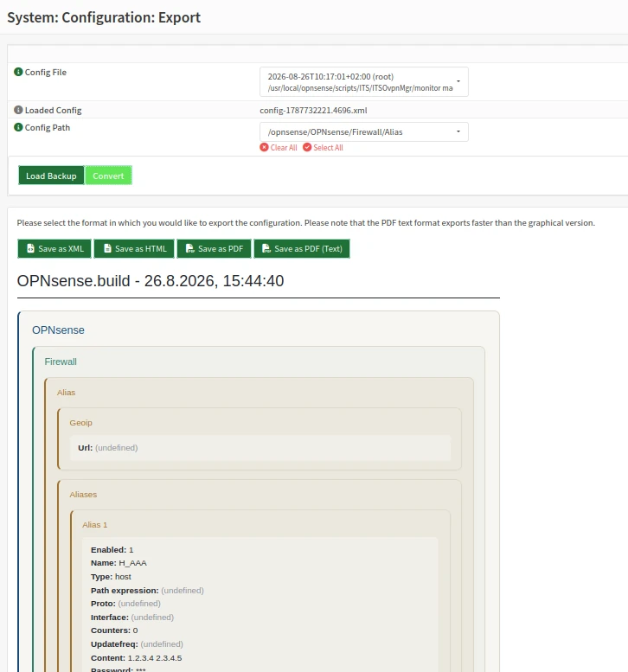This screenshot has width=628, height=672.
Task: Click the Enabled: 1 row
Action: coord(112,550)
